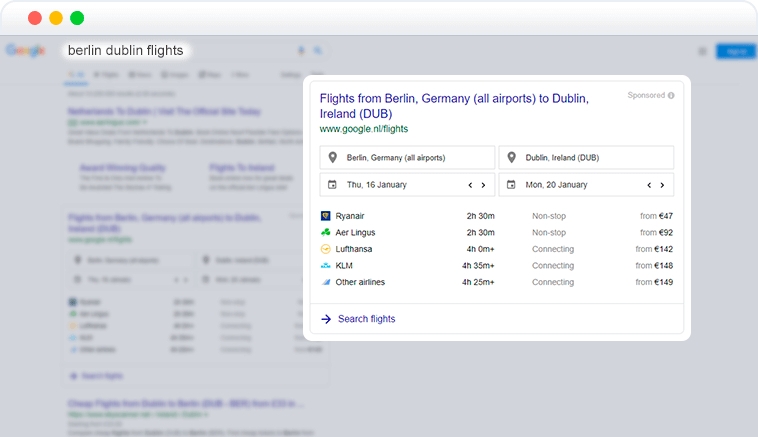Go to previous day for Thu, 16 January
This screenshot has width=758, height=437.
(x=470, y=185)
